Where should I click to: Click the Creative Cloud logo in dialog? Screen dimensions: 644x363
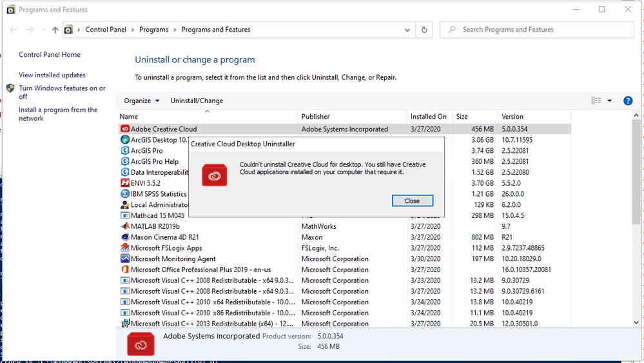215,175
